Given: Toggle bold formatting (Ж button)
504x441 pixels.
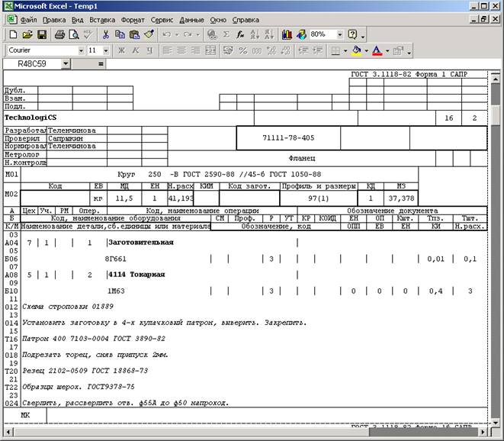Looking at the screenshot, I should point(120,50).
